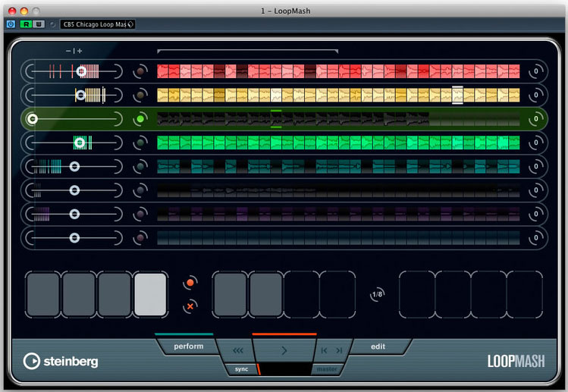
Task: Switch to the edit tab
Action: [378, 347]
